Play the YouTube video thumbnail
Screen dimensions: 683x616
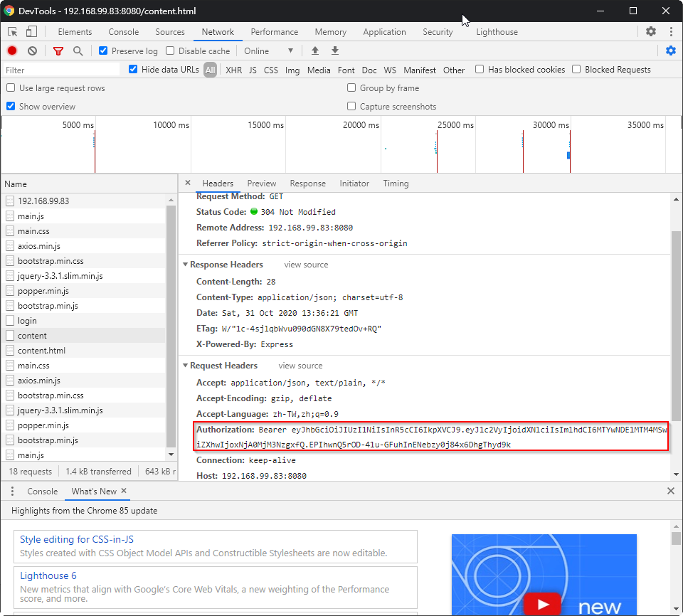542,605
